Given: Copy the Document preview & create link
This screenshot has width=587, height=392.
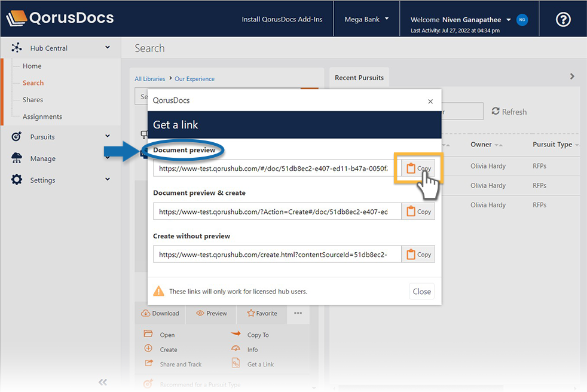Looking at the screenshot, I should click(418, 212).
